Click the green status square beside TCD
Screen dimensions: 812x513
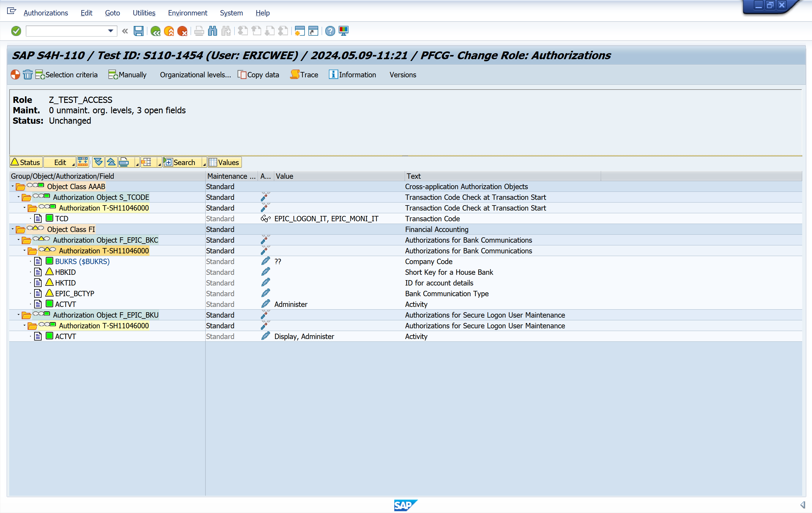coord(50,218)
